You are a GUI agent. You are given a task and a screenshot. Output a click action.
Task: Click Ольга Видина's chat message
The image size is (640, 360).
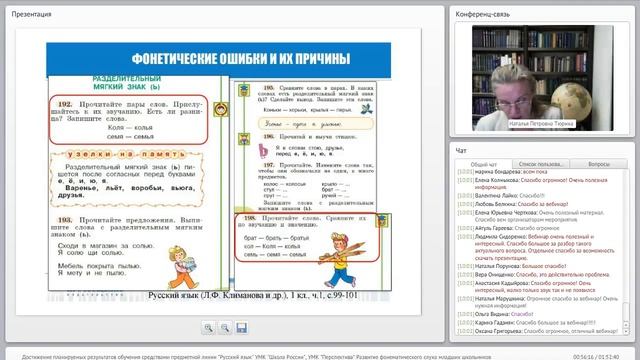click(x=496, y=314)
